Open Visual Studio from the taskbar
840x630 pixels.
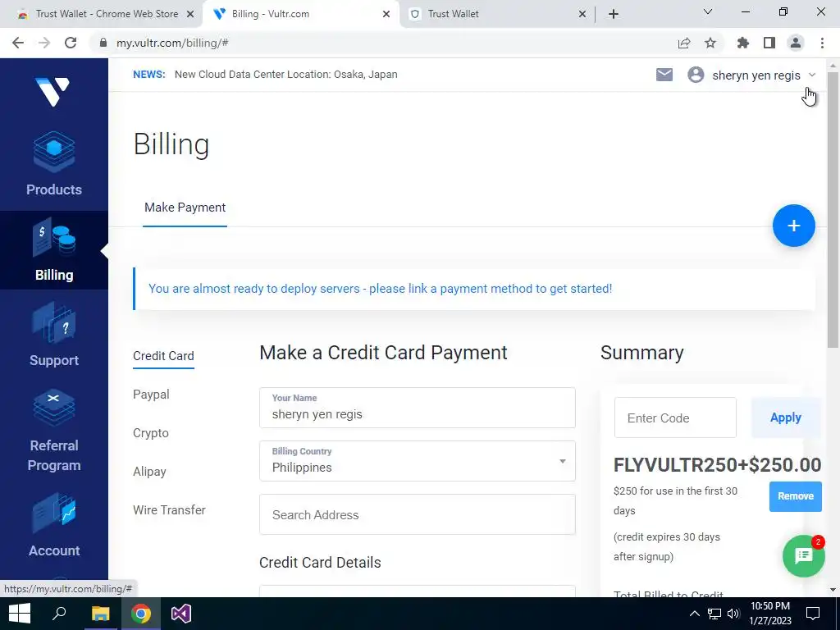coord(181,614)
